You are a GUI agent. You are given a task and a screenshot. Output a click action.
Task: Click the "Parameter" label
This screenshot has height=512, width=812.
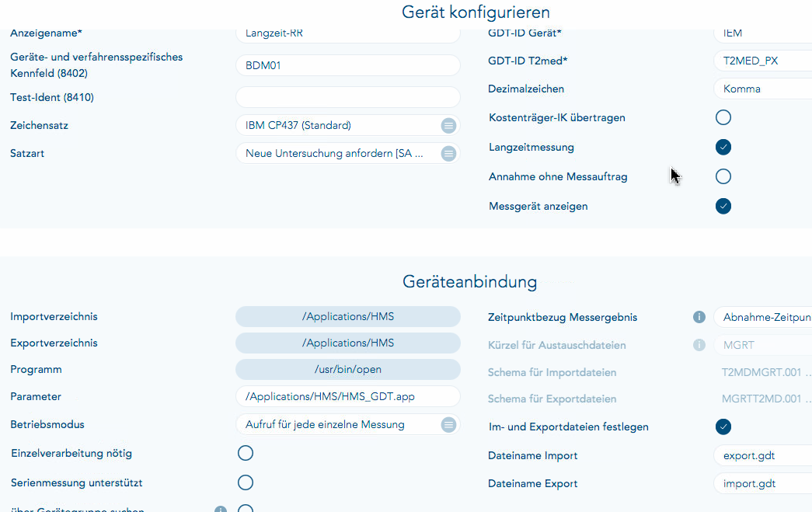coord(36,396)
